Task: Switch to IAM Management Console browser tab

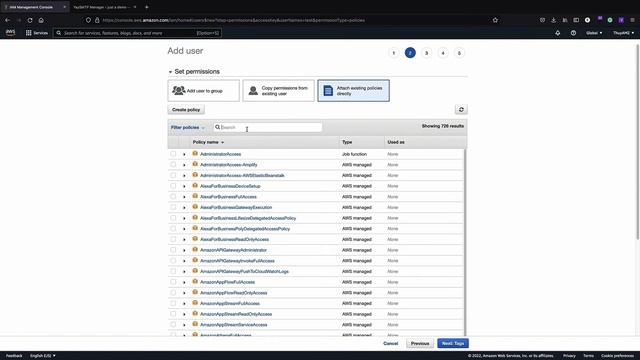Action: coord(34,7)
